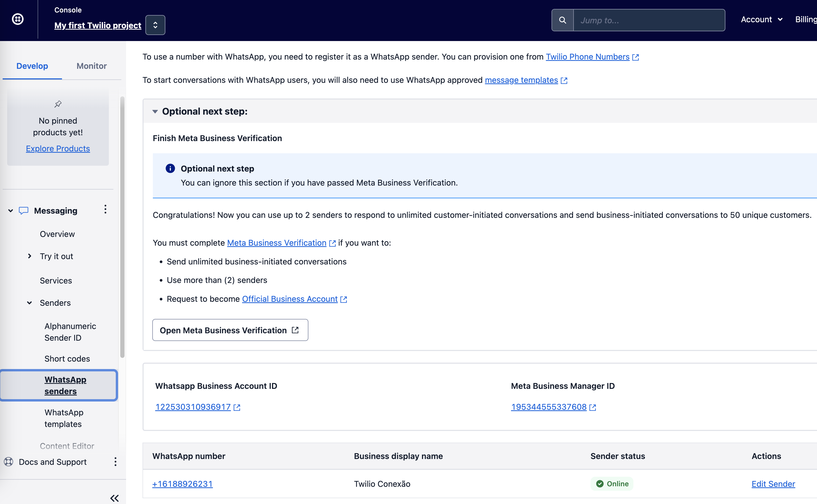Open Alphanumeric Sender ID page
Screen dimensions: 817x504
pyautogui.click(x=70, y=332)
